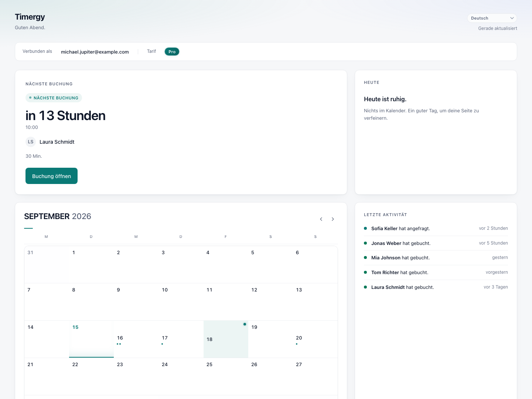Click 'vor 2 Stunden' timestamp
Screen dimensions: 532x399
tap(493, 228)
